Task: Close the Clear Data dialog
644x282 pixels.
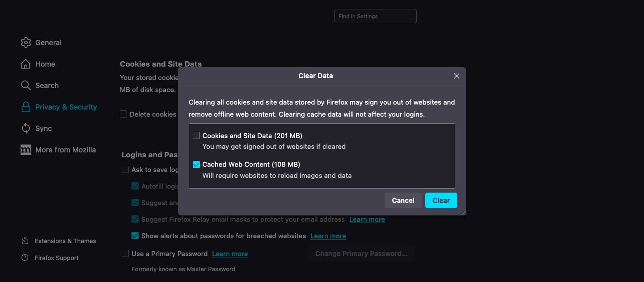Action: click(x=456, y=76)
